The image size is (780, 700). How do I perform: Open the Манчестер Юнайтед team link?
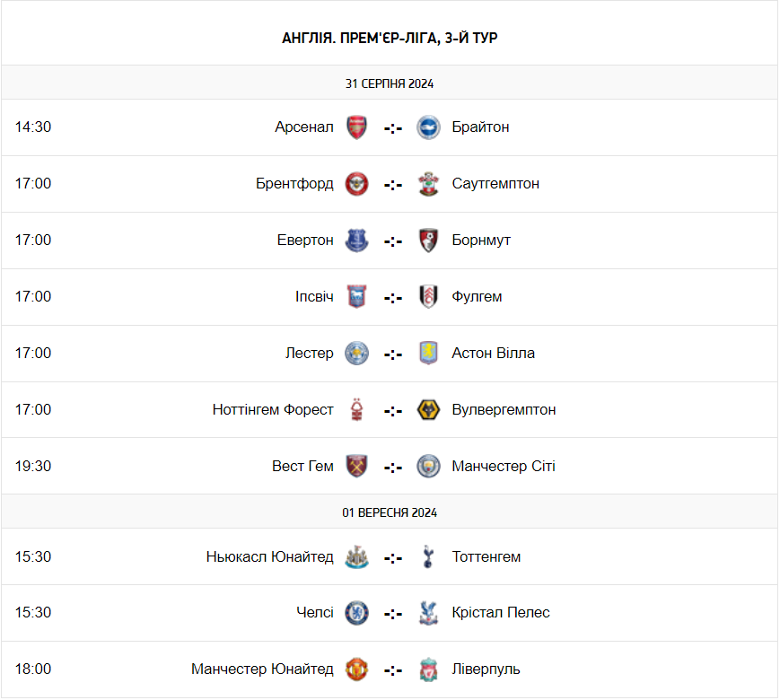(x=262, y=669)
